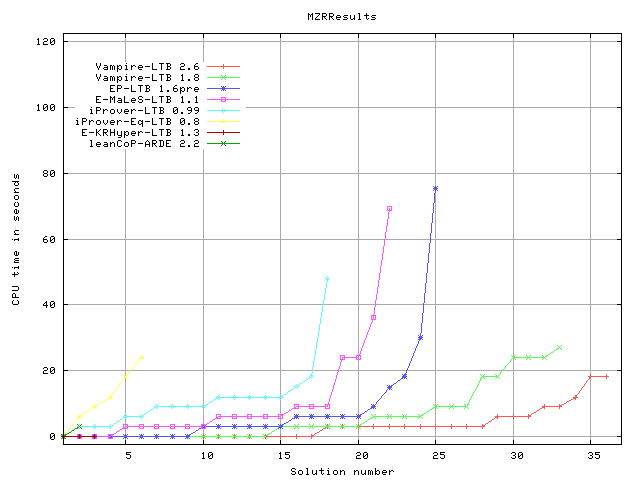Click the y-axis tick label 0
This screenshot has width=640, height=480.
click(x=52, y=436)
